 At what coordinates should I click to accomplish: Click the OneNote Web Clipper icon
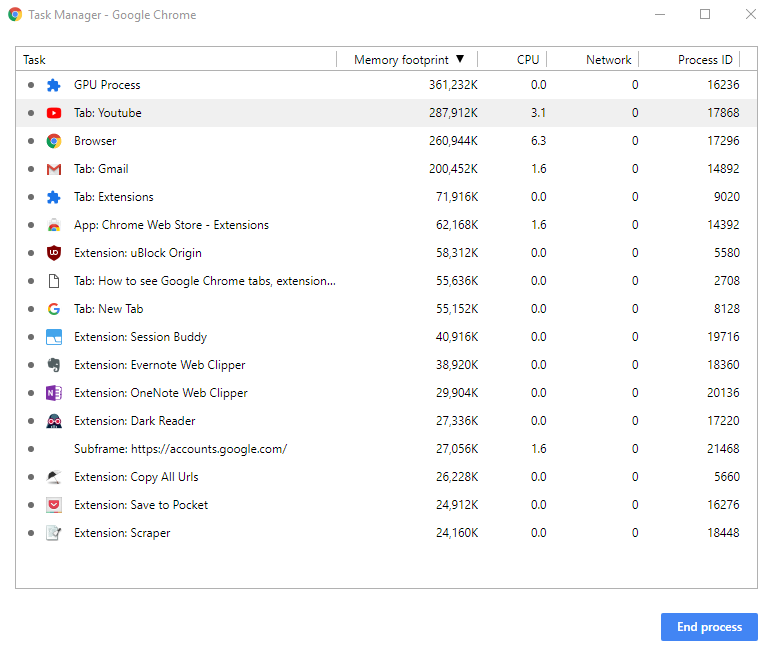54,393
